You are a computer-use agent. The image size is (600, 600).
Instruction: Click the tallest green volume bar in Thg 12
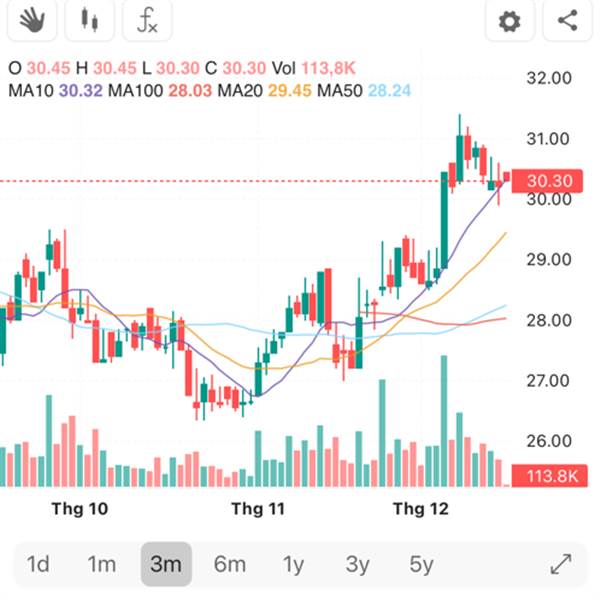pyautogui.click(x=444, y=421)
